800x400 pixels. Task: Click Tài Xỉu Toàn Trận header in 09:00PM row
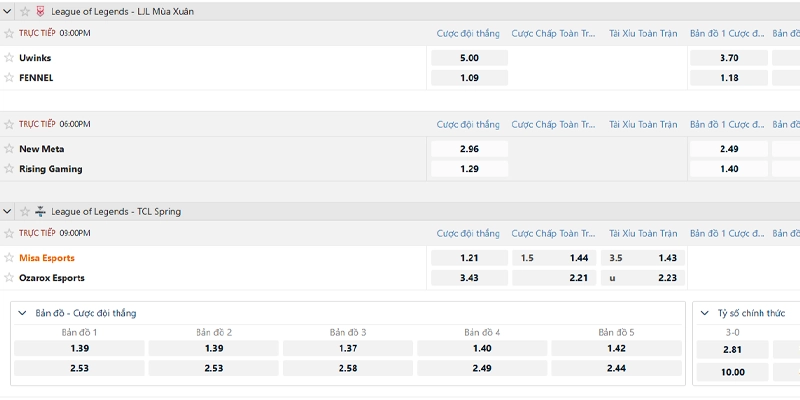click(643, 233)
